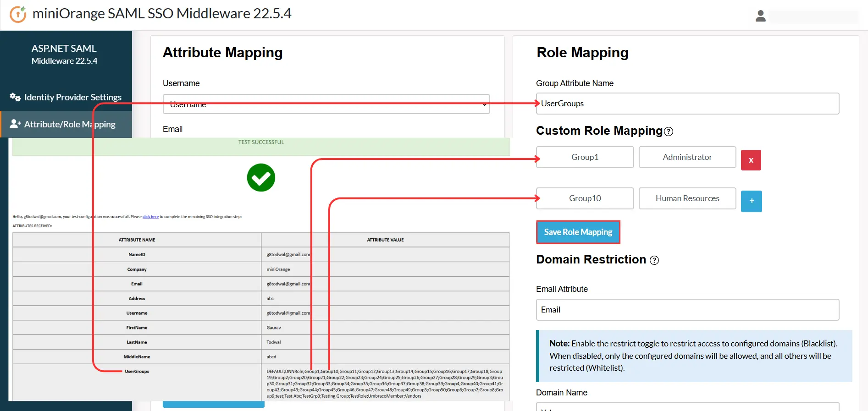This screenshot has width=868, height=411.
Task: Click 'LastName' attribute name cell
Action: point(137,342)
